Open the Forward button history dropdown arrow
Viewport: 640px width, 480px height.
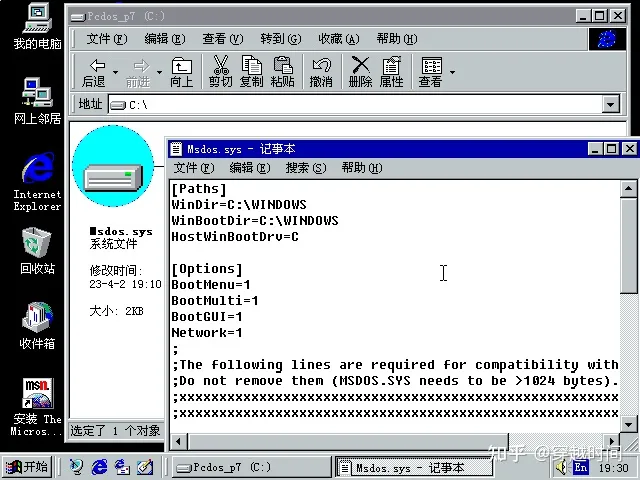coord(159,72)
